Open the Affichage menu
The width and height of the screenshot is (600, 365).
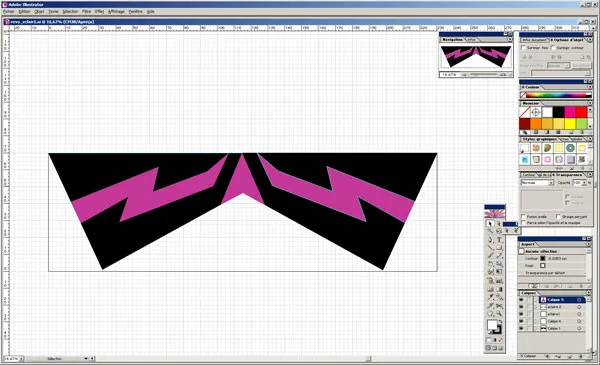click(x=116, y=12)
